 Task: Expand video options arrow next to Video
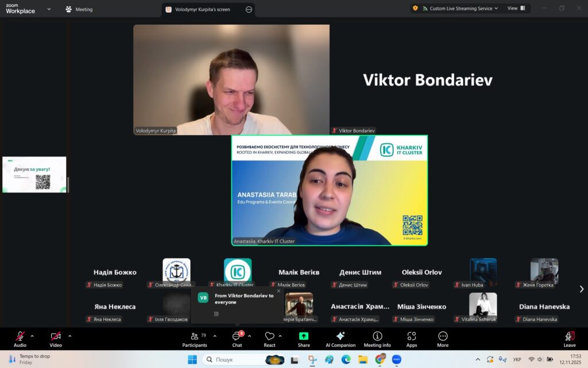(x=70, y=336)
